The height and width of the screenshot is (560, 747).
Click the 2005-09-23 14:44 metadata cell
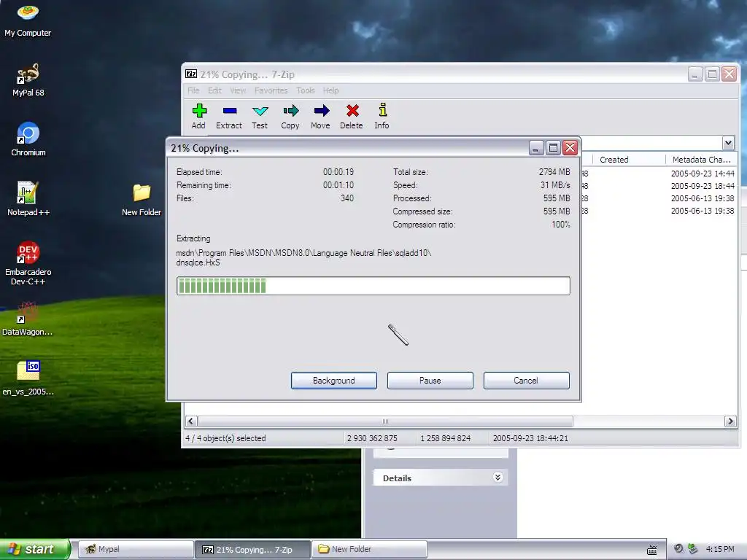703,174
